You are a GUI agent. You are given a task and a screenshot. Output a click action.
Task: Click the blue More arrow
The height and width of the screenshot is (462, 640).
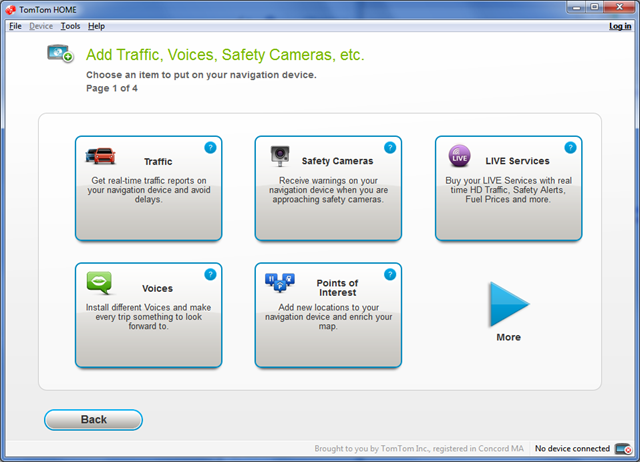[x=509, y=304]
